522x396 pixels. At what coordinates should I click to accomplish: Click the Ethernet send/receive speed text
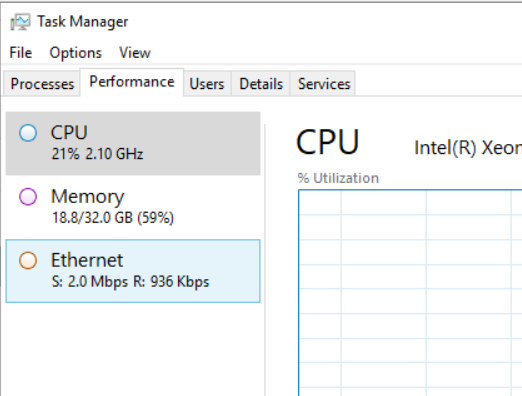coord(130,282)
